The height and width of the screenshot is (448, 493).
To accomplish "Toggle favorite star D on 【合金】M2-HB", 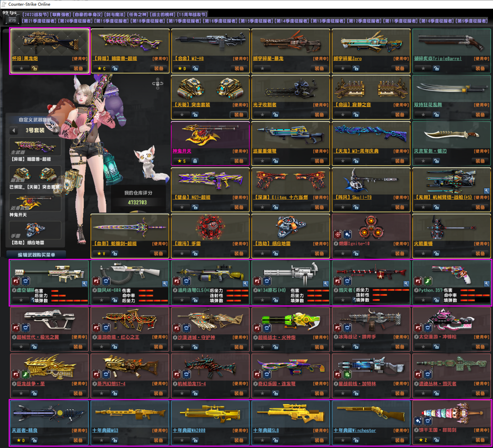I will (182, 68).
